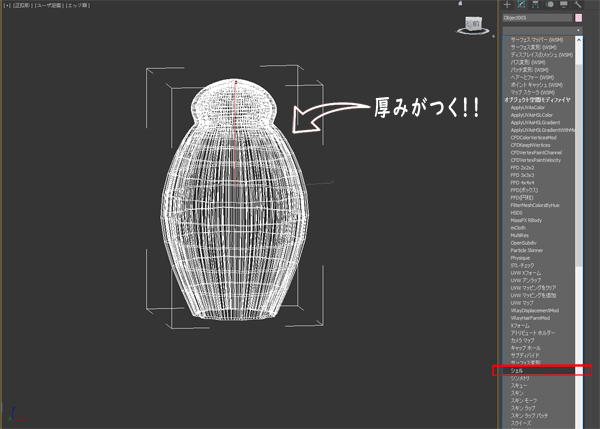The image size is (600, 429).
Task: Open the Hierarchy panel icon
Action: coord(537,5)
